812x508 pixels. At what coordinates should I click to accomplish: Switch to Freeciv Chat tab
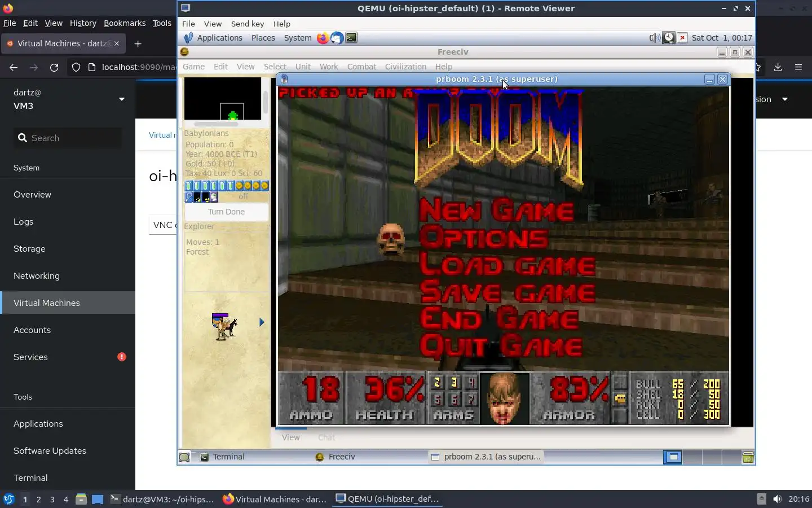(x=326, y=437)
